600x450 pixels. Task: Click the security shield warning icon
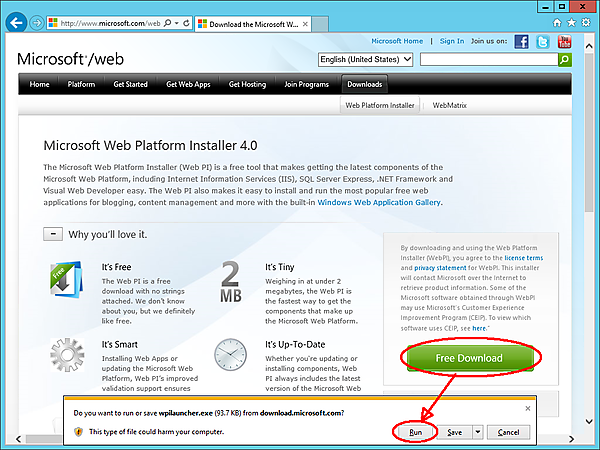(78, 432)
